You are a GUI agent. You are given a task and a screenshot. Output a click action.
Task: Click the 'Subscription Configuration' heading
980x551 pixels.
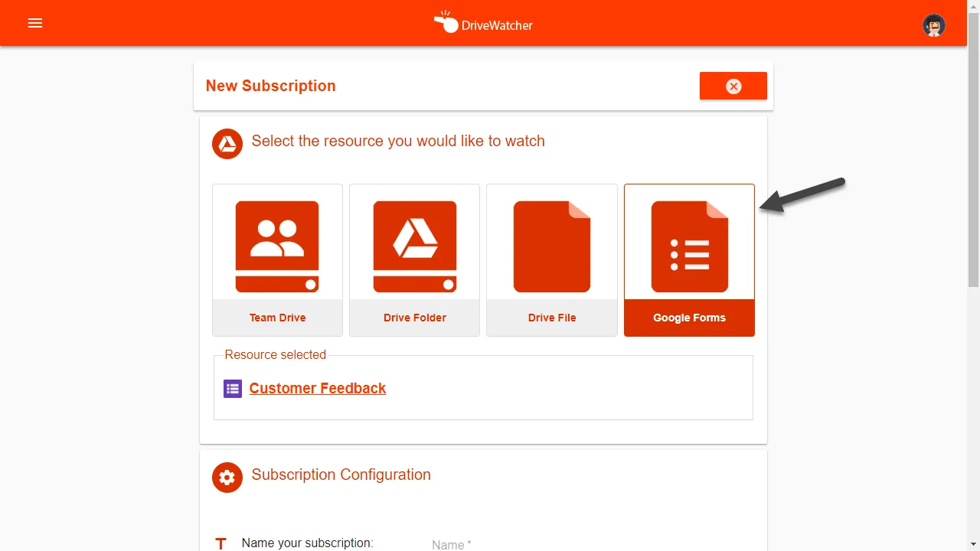pos(341,474)
